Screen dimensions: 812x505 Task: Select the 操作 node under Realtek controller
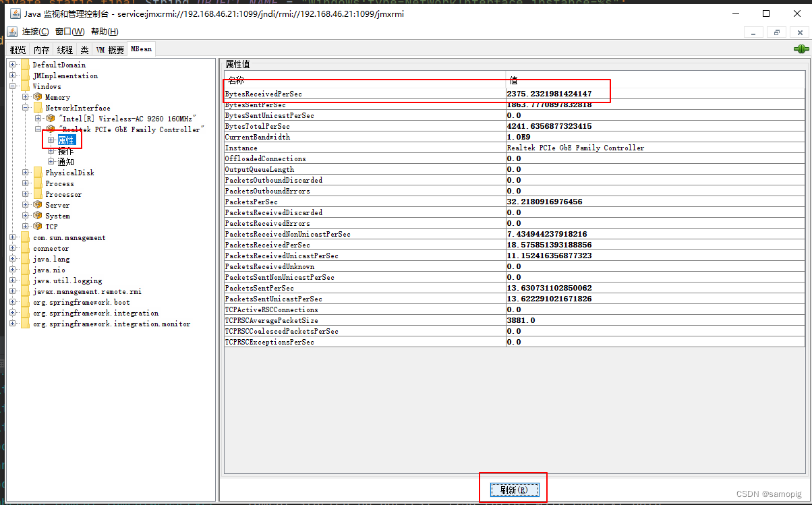[64, 150]
